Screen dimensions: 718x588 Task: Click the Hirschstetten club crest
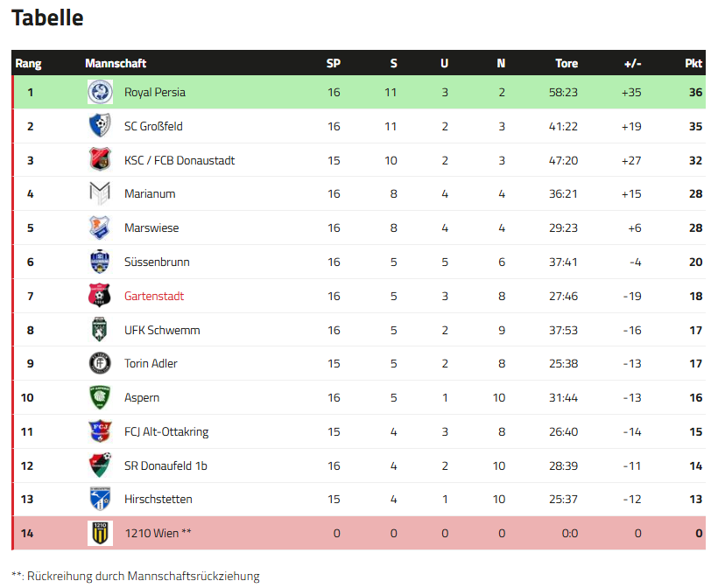[100, 499]
